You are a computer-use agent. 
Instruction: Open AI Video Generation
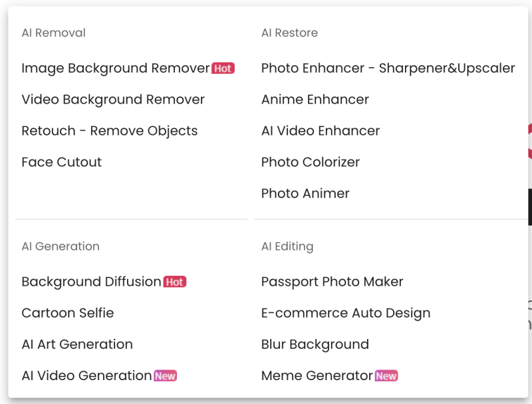86,375
